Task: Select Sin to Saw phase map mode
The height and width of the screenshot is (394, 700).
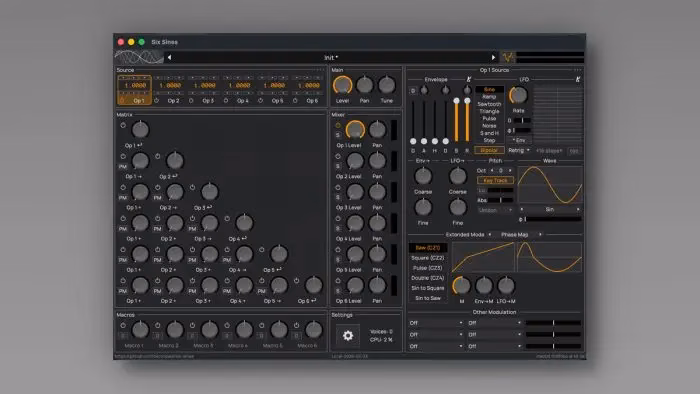Action: pyautogui.click(x=428, y=298)
